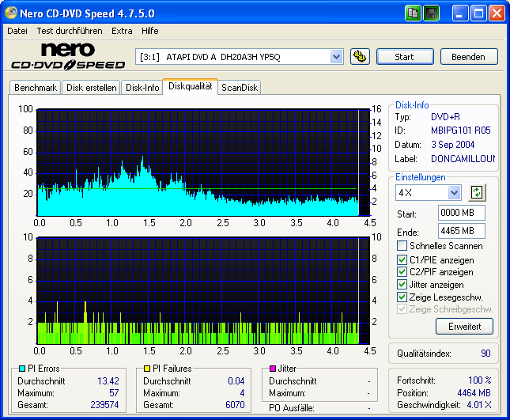Click the label DONCAMILLOUI text
510x420 pixels.
(x=463, y=159)
